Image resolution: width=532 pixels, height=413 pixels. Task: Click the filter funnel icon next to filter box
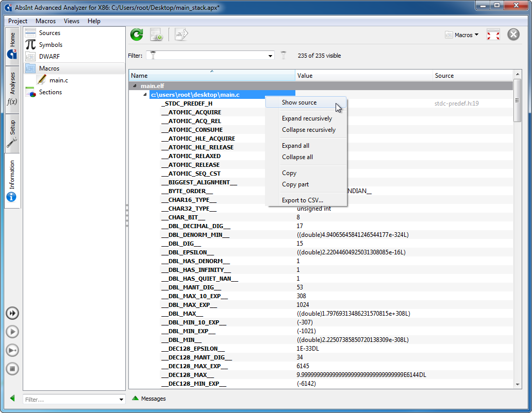click(x=284, y=55)
